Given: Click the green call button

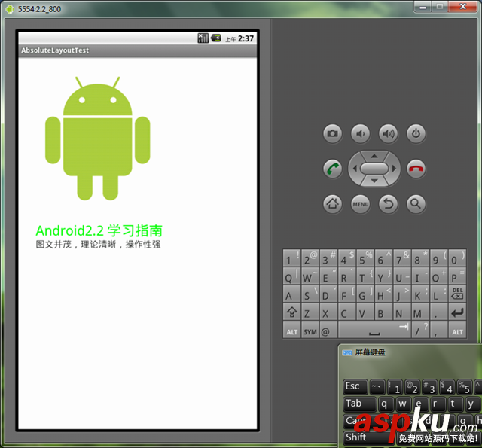Looking at the screenshot, I should 332,169.
